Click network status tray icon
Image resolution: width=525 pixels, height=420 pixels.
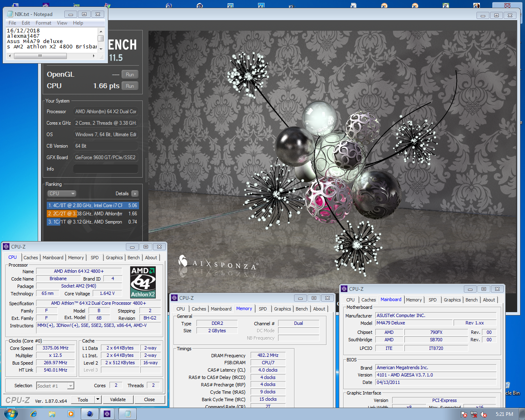point(474,414)
